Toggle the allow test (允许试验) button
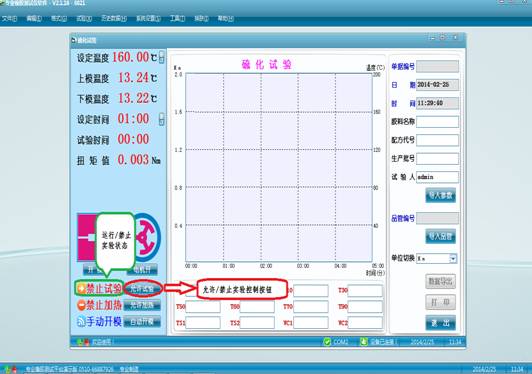The width and height of the screenshot is (532, 374). (x=142, y=289)
